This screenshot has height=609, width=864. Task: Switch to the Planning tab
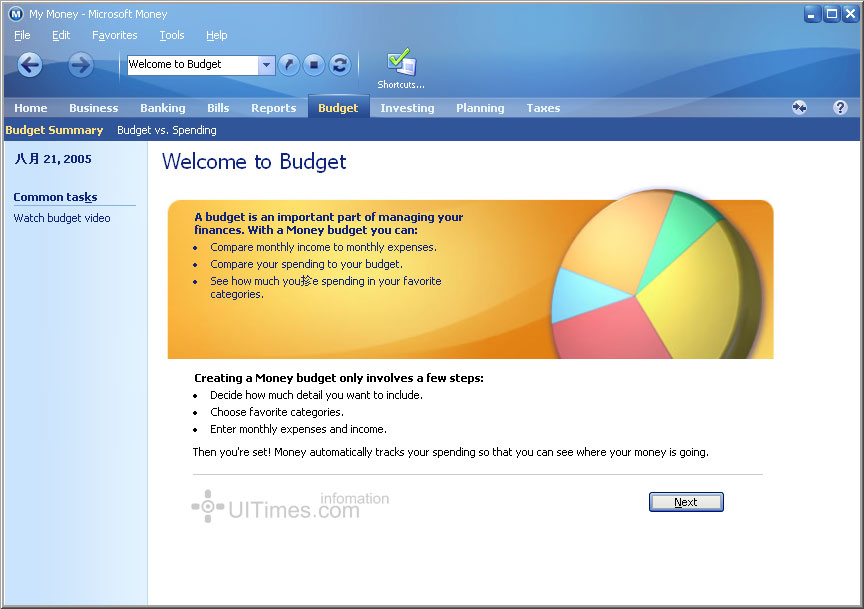tap(480, 108)
